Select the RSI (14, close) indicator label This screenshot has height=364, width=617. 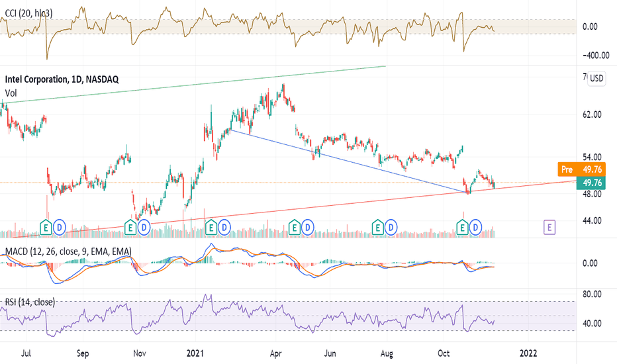click(x=30, y=302)
